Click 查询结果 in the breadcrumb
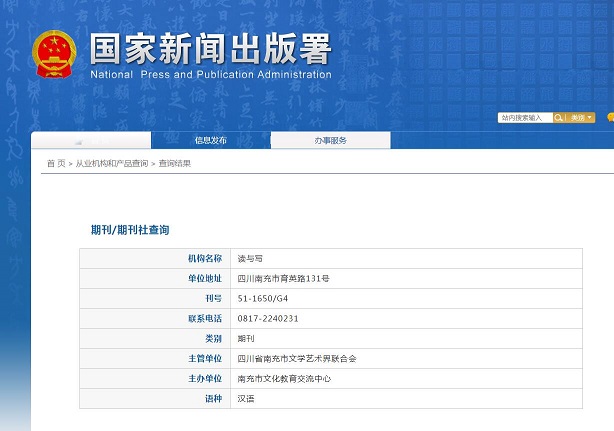The height and width of the screenshot is (431, 614). pos(174,163)
